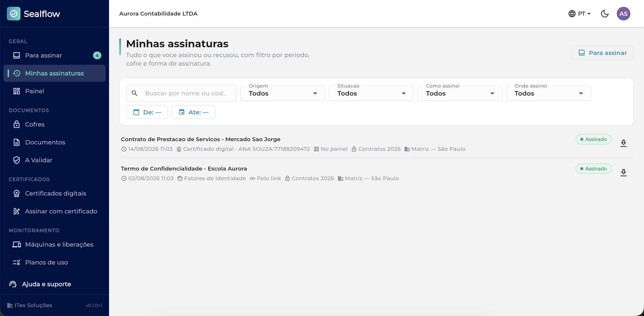Expand the Como assinei filter dropdown

pos(460,93)
